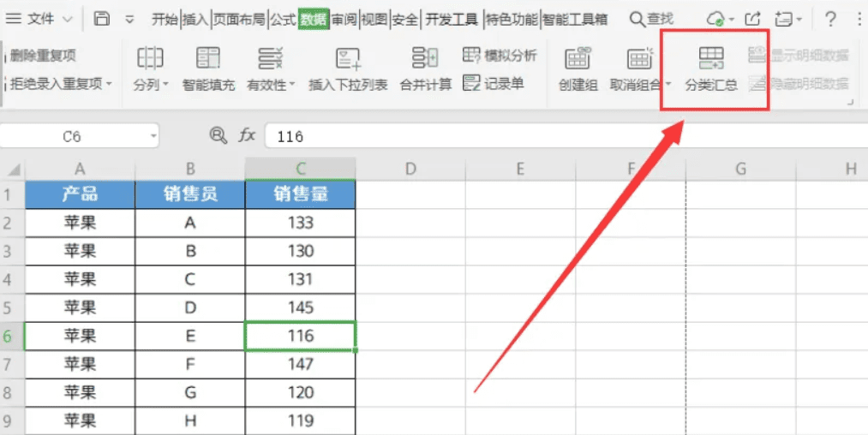The width and height of the screenshot is (868, 435).
Task: Switch to the 视图 tab
Action: point(374,20)
